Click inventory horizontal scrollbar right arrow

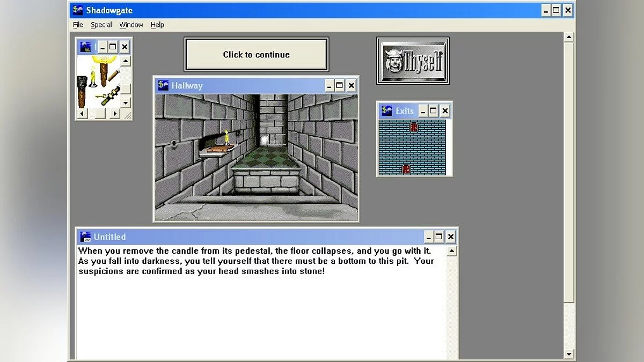pos(115,113)
